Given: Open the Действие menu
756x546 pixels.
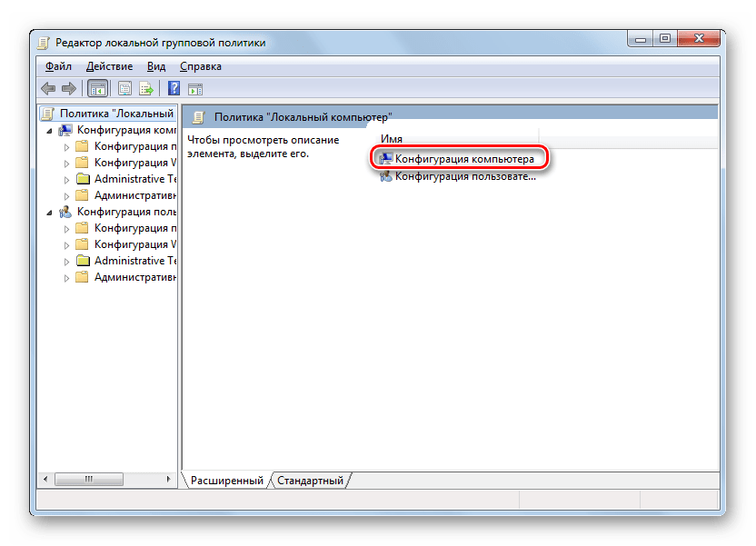Looking at the screenshot, I should tap(109, 66).
